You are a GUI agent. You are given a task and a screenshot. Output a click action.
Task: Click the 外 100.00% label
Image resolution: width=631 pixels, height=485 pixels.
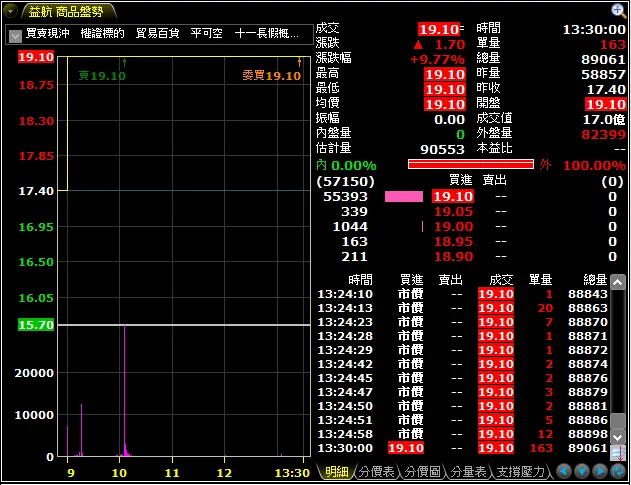coord(582,165)
